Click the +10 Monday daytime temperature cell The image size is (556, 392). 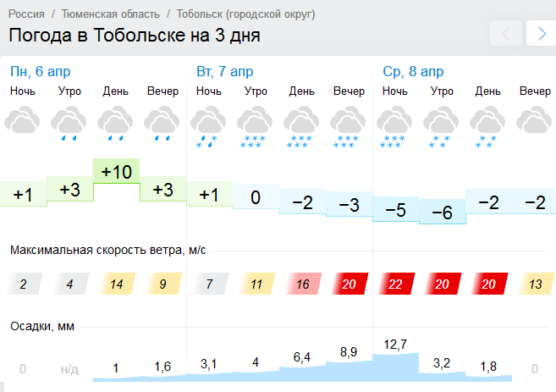tap(116, 171)
